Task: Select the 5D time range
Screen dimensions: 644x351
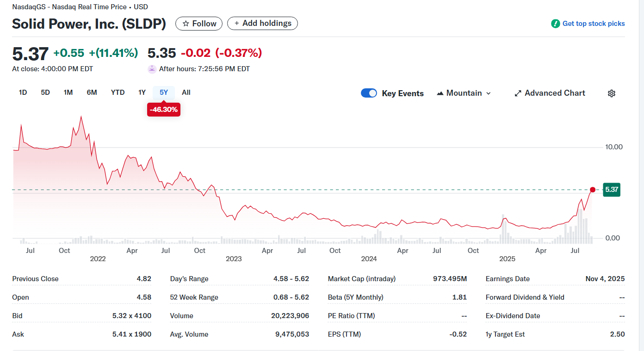Action: (x=45, y=92)
